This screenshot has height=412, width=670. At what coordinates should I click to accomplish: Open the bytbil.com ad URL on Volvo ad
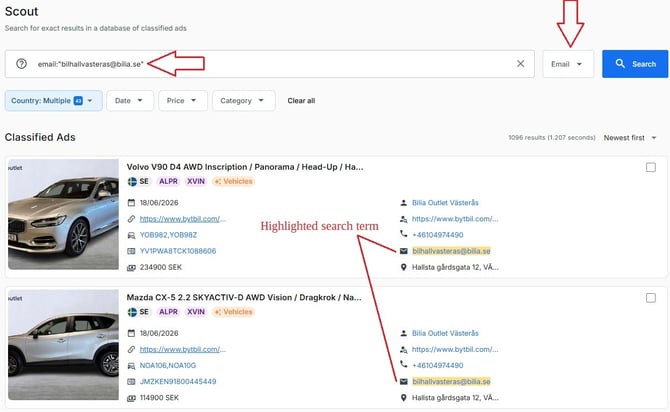pyautogui.click(x=182, y=219)
